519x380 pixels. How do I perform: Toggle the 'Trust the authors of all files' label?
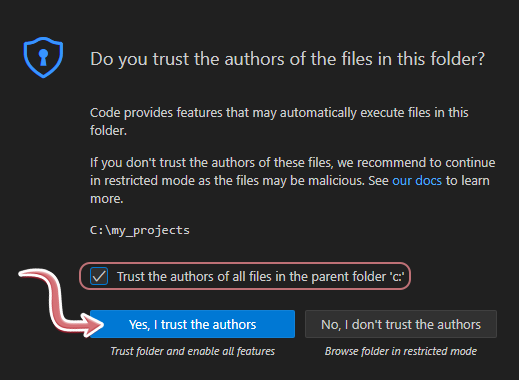click(x=260, y=276)
